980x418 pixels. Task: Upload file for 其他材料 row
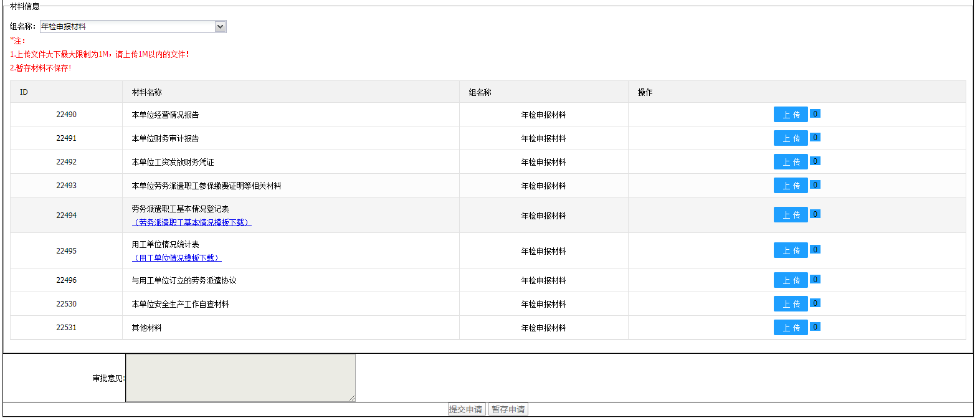(790, 328)
